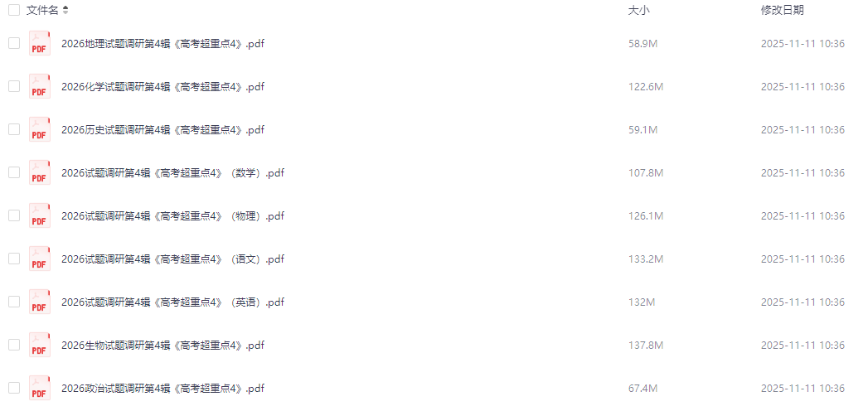Image resolution: width=868 pixels, height=411 pixels.
Task: Click PDF icon of the (数学) file
Action: (39, 172)
